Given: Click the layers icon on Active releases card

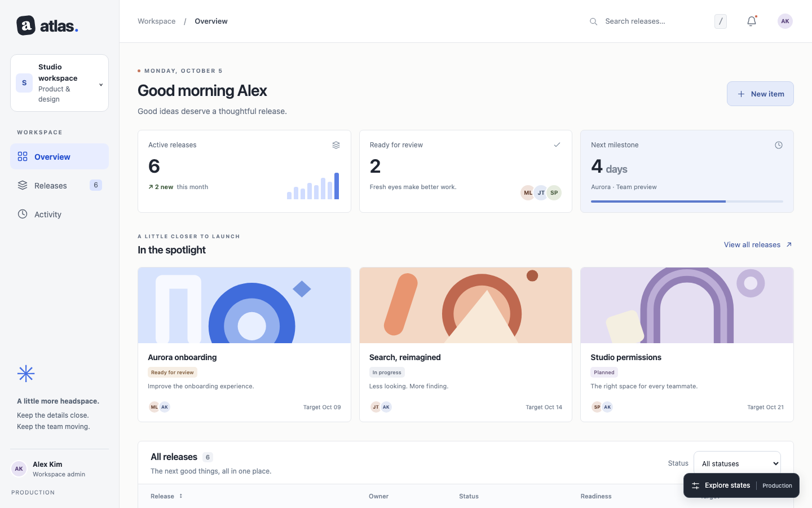Looking at the screenshot, I should point(336,145).
